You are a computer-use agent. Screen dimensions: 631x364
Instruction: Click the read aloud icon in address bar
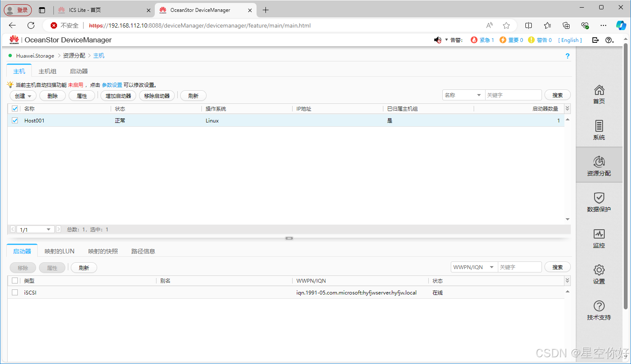pos(489,25)
